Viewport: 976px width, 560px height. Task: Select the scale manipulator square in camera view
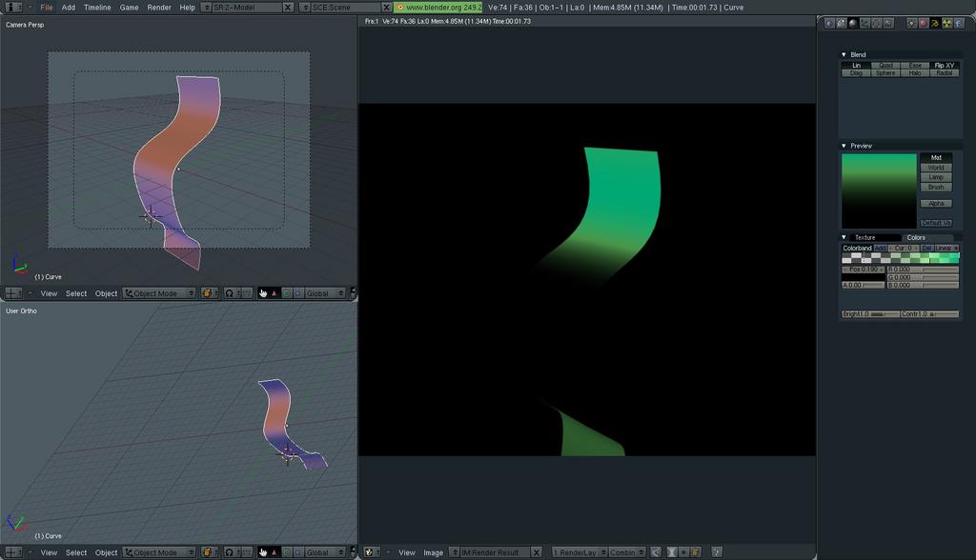coord(297,293)
